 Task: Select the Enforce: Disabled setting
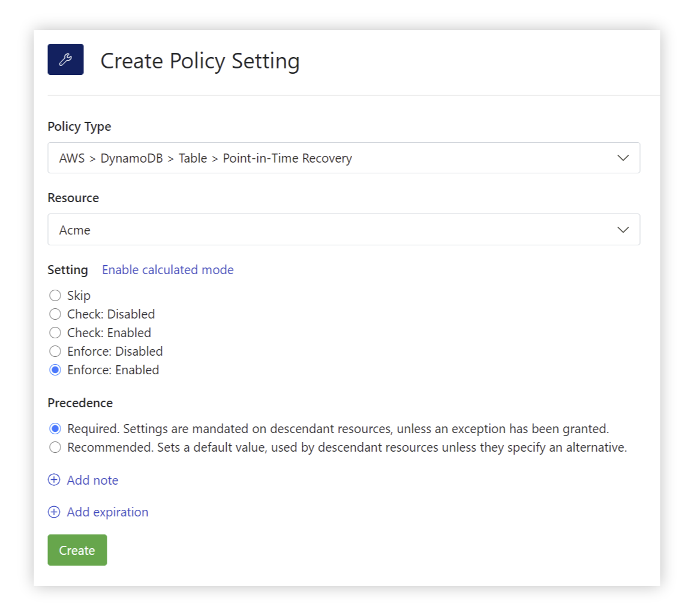pos(55,351)
